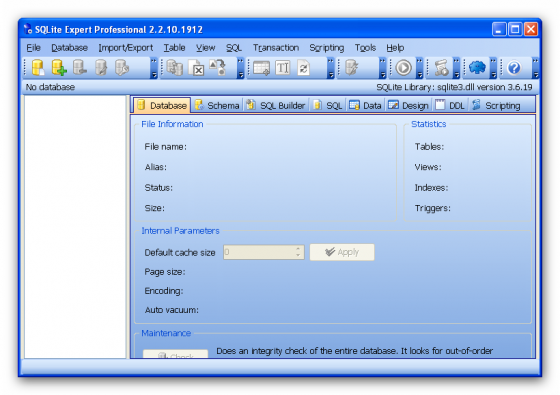Image resolution: width=560 pixels, height=395 pixels.
Task: Expand the first database toolbar overflow arrow
Action: pyautogui.click(x=154, y=68)
